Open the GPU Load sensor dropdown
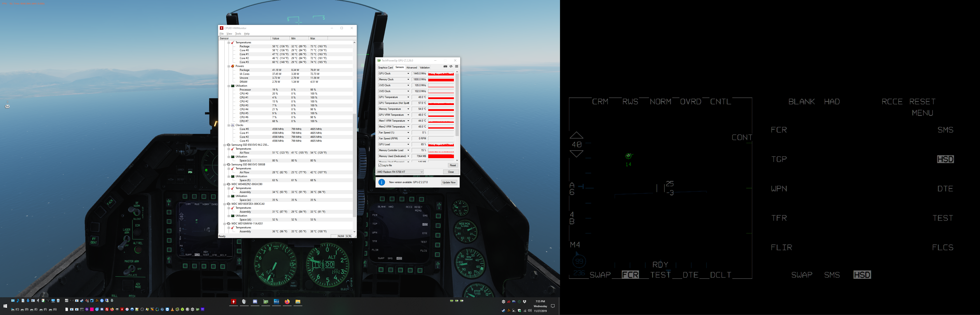Image resolution: width=980 pixels, height=315 pixels. 408,145
